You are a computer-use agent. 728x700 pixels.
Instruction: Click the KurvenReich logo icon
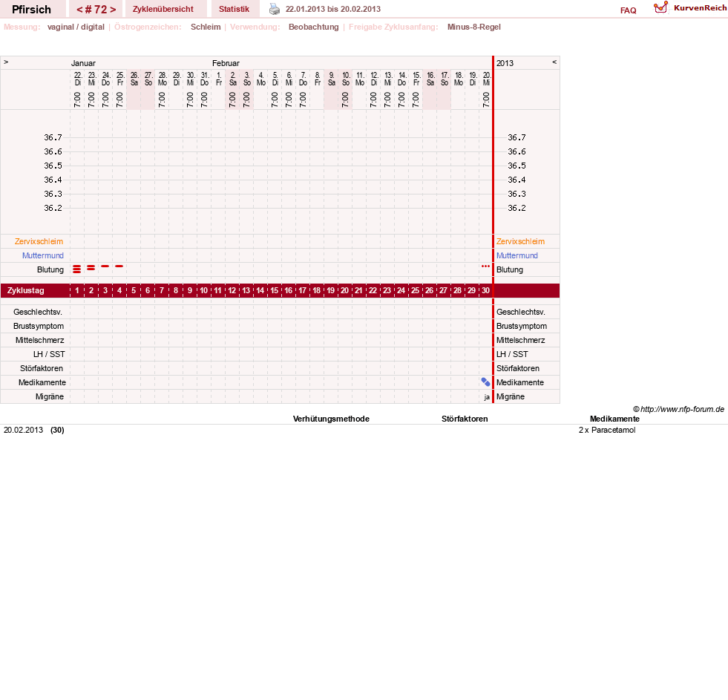(660, 7)
